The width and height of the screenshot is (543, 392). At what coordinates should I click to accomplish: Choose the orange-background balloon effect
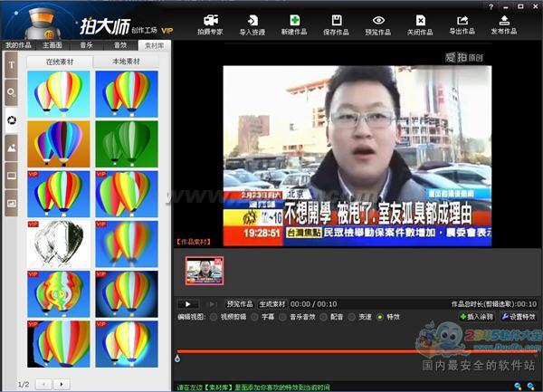[59, 144]
